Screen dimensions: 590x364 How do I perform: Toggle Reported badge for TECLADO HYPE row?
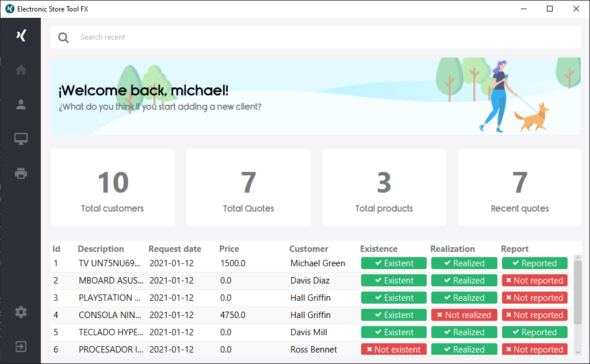click(x=534, y=332)
